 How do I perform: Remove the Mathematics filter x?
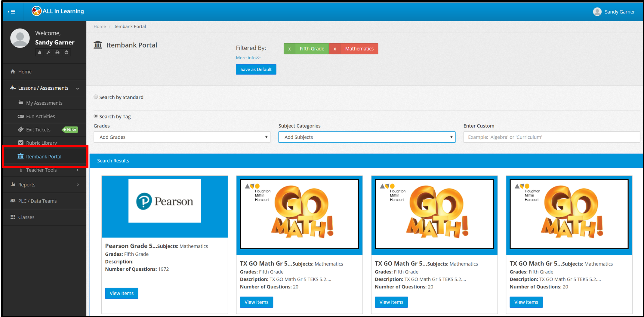335,49
